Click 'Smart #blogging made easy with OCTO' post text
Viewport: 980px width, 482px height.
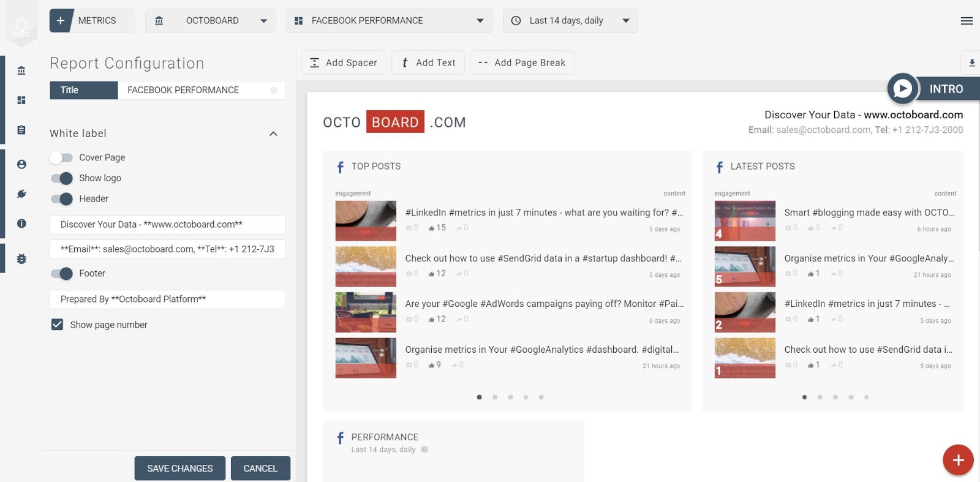click(x=869, y=213)
